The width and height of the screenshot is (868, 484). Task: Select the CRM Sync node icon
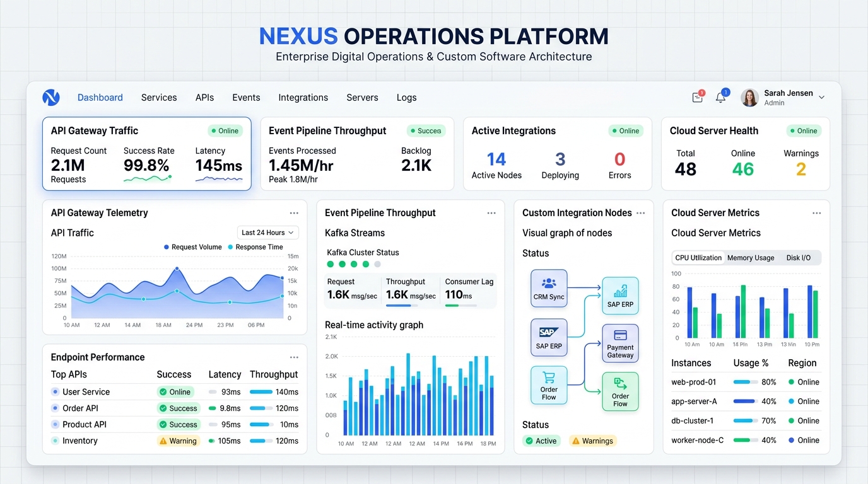[549, 288]
